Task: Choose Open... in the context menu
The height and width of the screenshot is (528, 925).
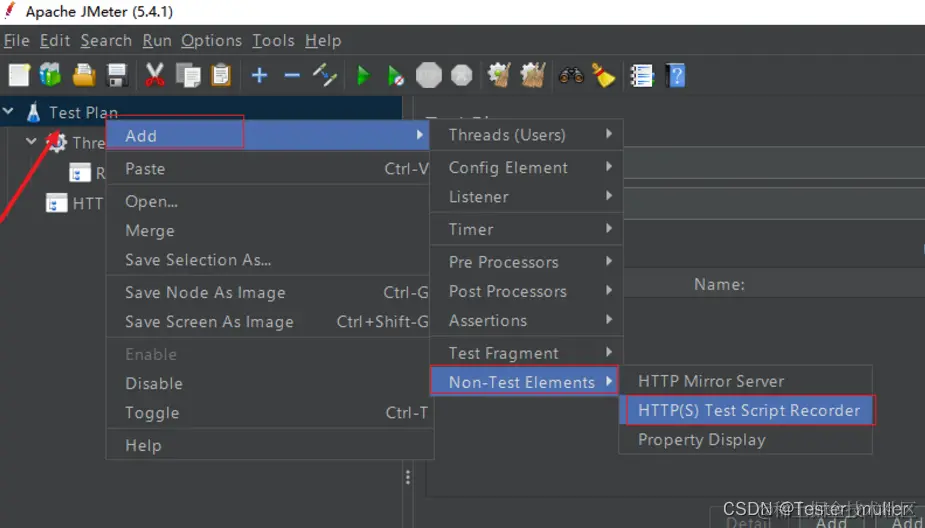Action: click(x=268, y=202)
